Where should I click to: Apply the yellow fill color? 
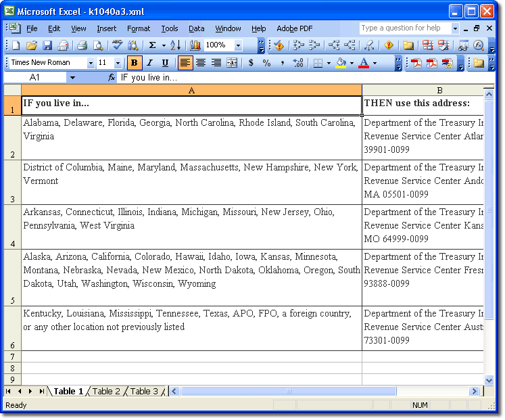coord(341,63)
